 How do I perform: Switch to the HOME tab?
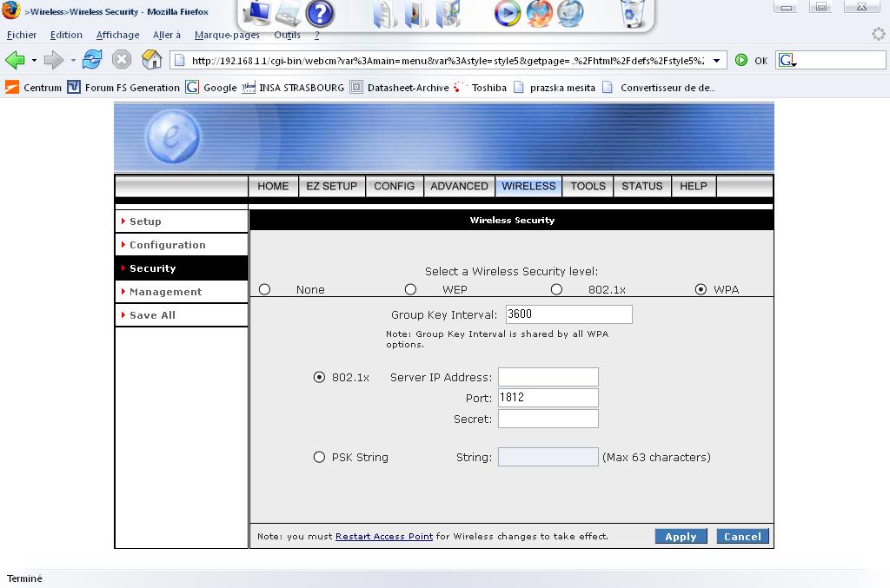coord(273,186)
